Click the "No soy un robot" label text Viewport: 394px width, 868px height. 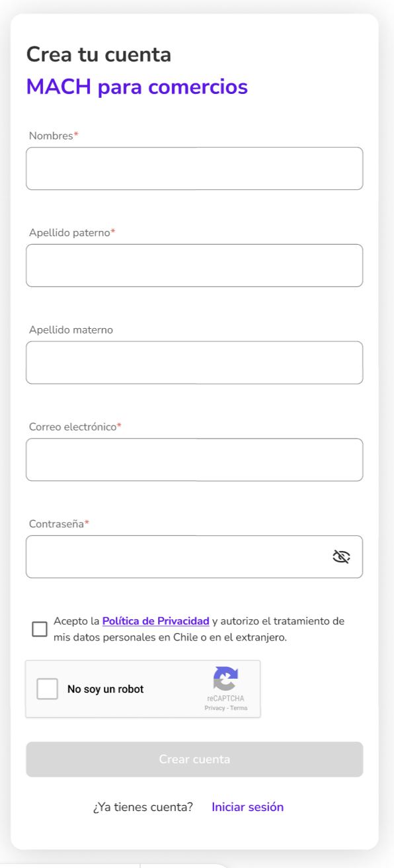pyautogui.click(x=106, y=689)
